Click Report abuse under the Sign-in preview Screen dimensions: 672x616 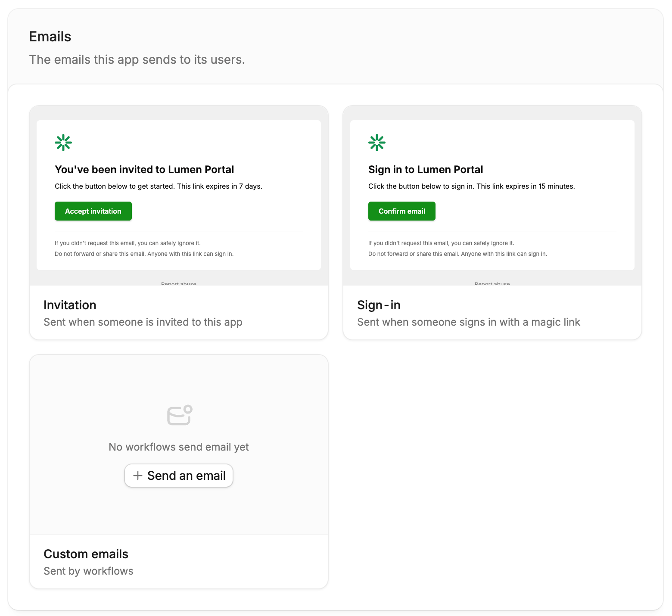pyautogui.click(x=492, y=283)
